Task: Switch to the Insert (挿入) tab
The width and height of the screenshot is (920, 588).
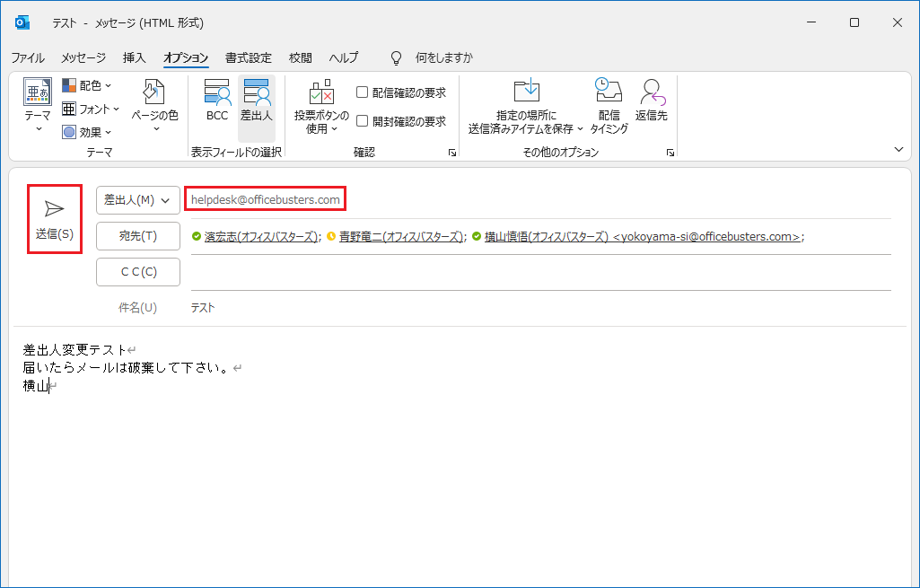Action: click(134, 57)
